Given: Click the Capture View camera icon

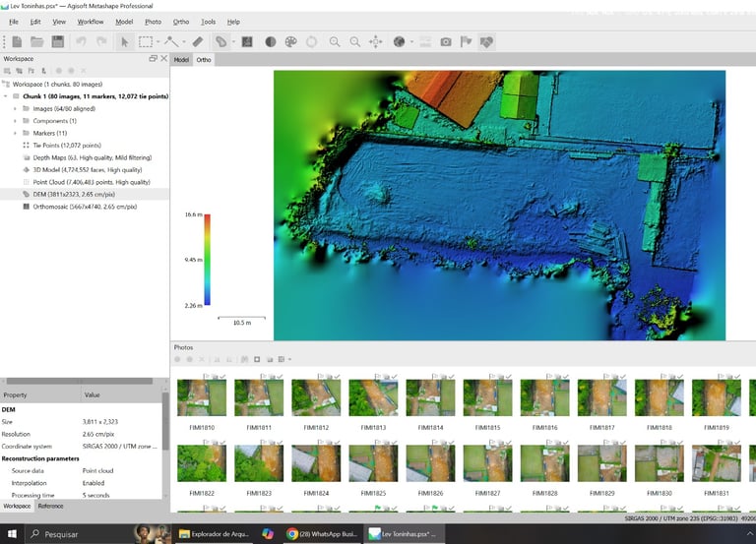Looking at the screenshot, I should point(446,42).
